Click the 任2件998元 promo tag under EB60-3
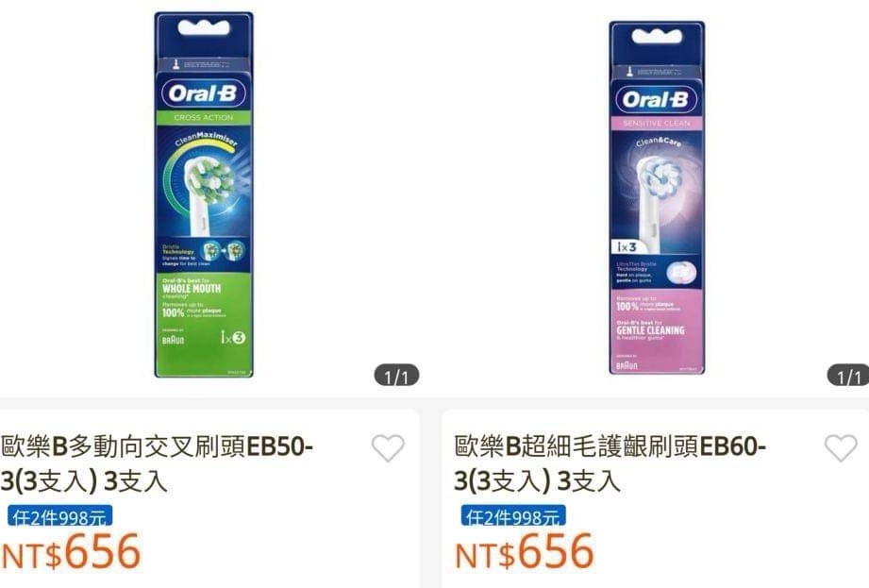Image resolution: width=869 pixels, height=588 pixels. click(x=513, y=516)
